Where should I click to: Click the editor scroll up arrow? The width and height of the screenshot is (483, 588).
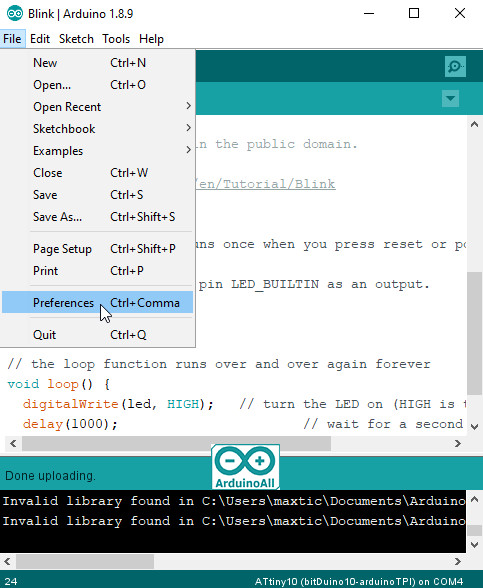[474, 124]
